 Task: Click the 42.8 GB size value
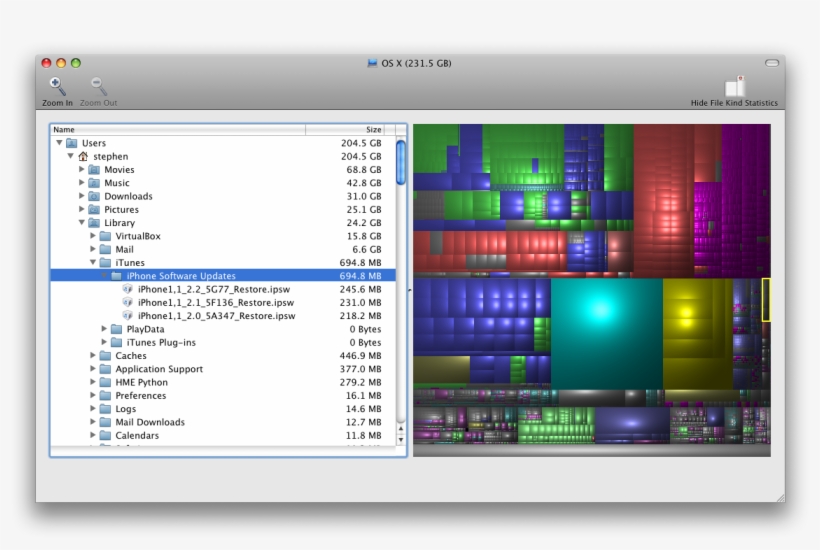(x=363, y=183)
